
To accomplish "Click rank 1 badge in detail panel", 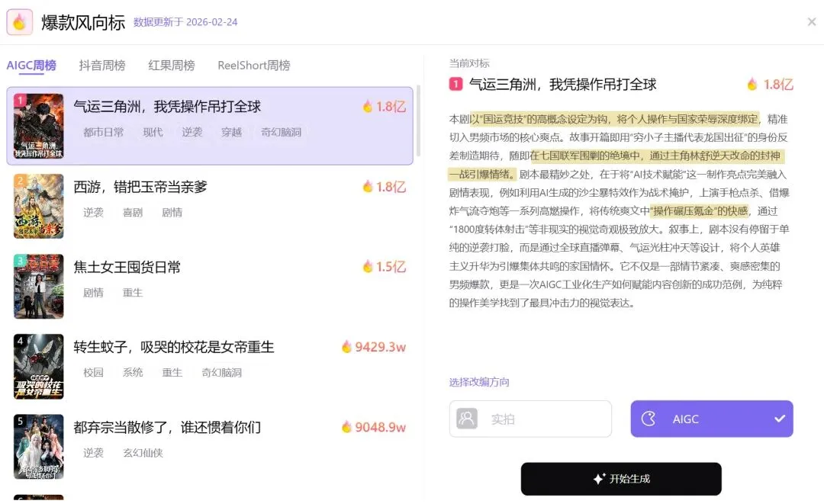I will tap(455, 84).
